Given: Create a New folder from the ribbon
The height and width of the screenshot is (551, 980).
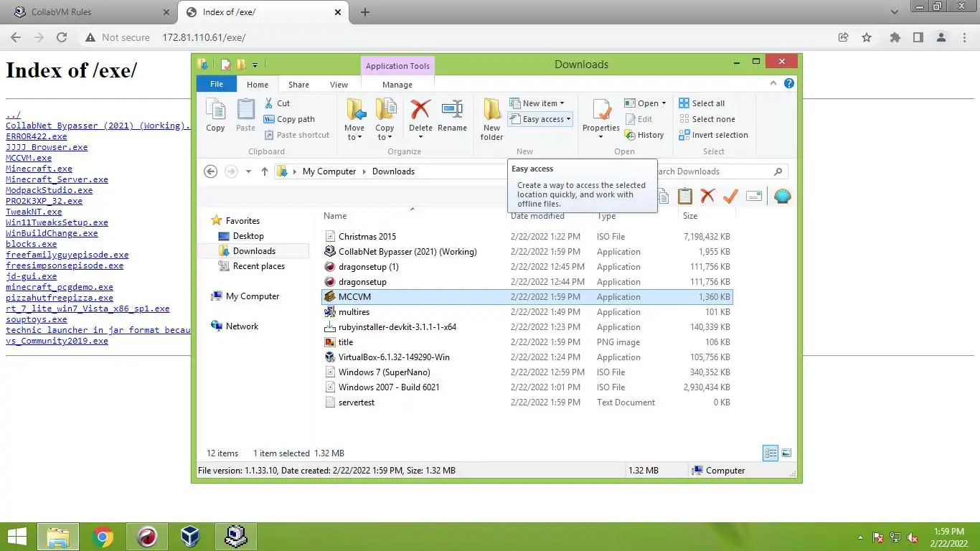Looking at the screenshot, I should (491, 118).
